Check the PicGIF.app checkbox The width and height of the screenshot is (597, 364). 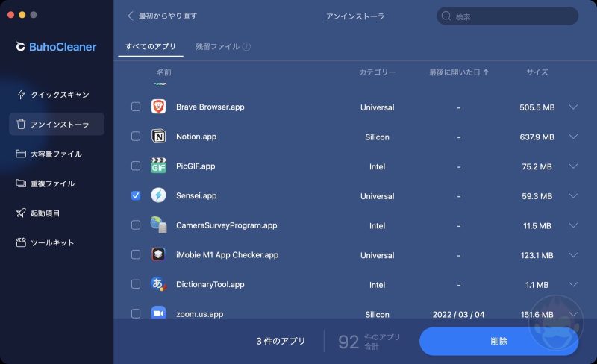tap(136, 166)
